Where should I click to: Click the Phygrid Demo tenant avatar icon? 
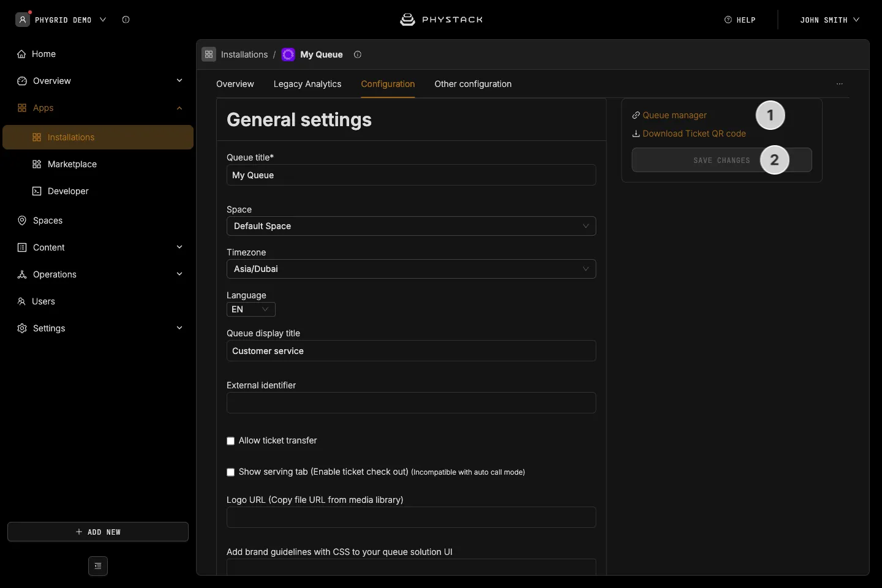point(23,20)
